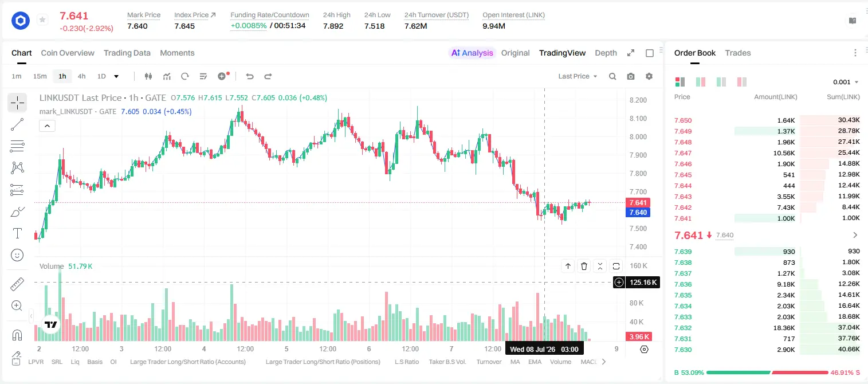Add LINK to favorites star
Image resolution: width=868 pixels, height=384 pixels.
tap(42, 20)
